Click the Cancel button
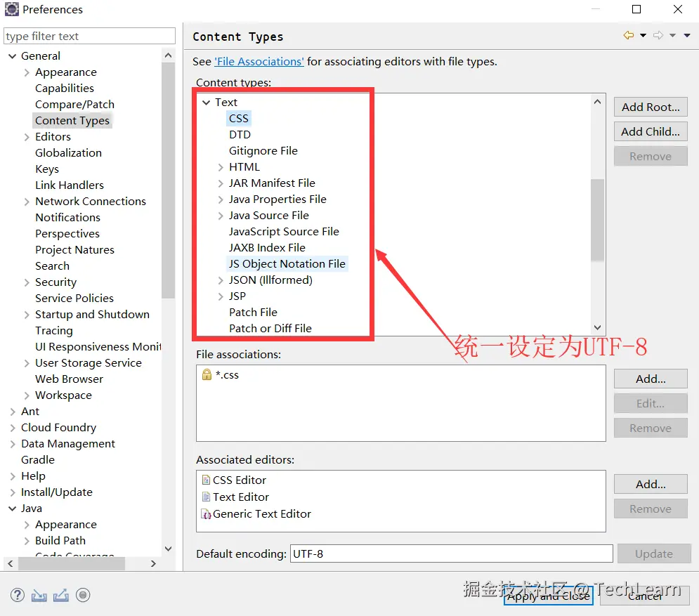The image size is (699, 616). click(x=645, y=596)
